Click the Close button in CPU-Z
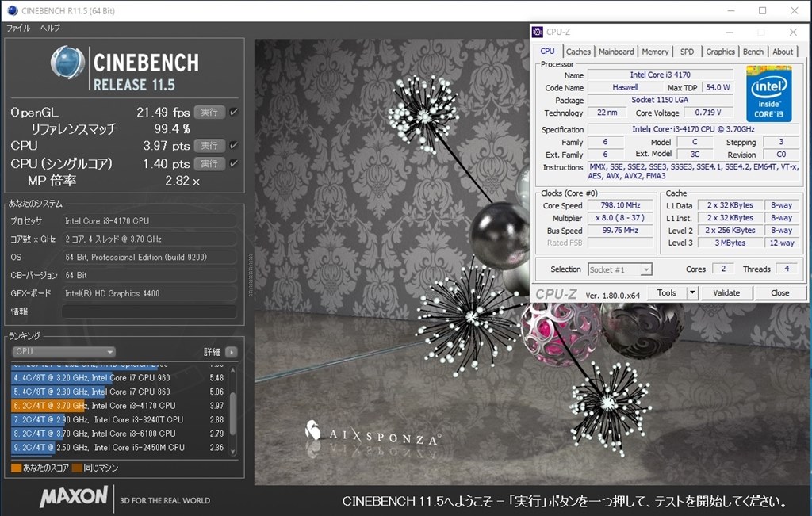812x516 pixels. click(780, 293)
